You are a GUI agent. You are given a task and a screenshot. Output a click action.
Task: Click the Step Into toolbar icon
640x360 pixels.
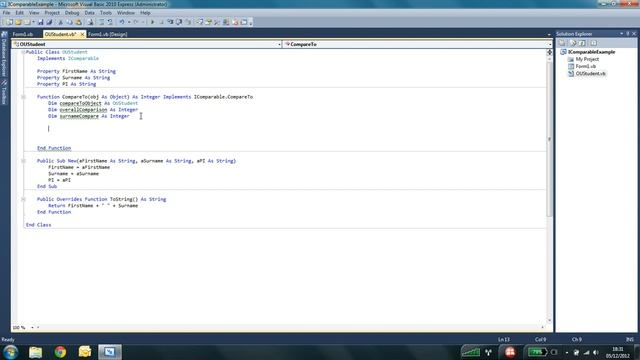coord(170,22)
